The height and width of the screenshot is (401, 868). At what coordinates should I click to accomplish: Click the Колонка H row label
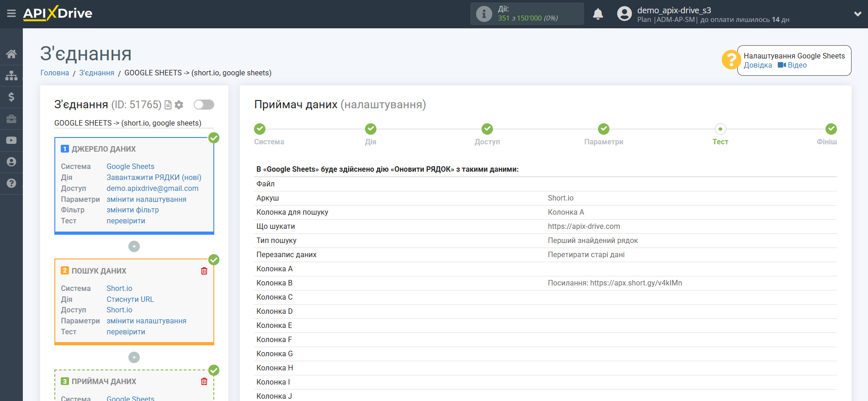275,368
